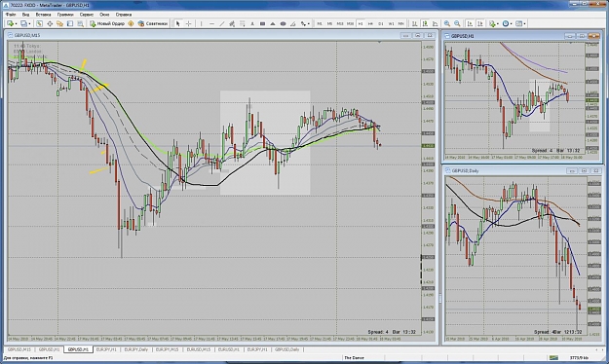Open the Navigator panel icon
This screenshot has width=609, height=364.
[x=59, y=23]
